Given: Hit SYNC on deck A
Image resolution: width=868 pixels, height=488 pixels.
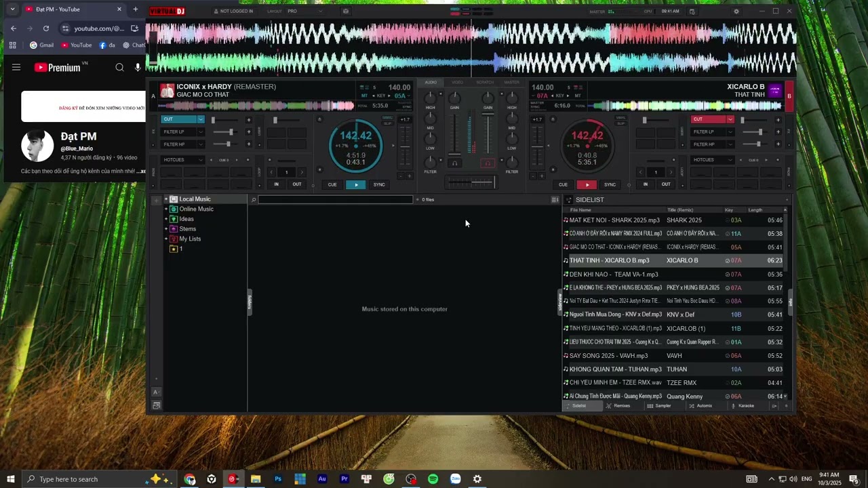Looking at the screenshot, I should click(379, 184).
